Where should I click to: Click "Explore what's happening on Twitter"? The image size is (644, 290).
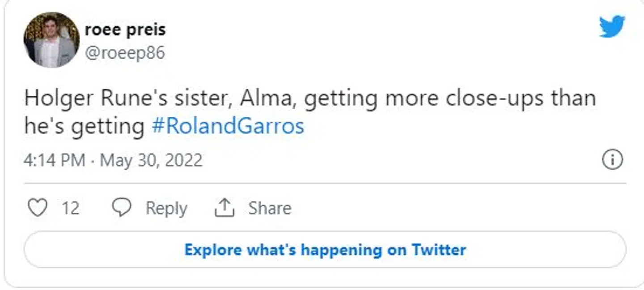click(325, 249)
